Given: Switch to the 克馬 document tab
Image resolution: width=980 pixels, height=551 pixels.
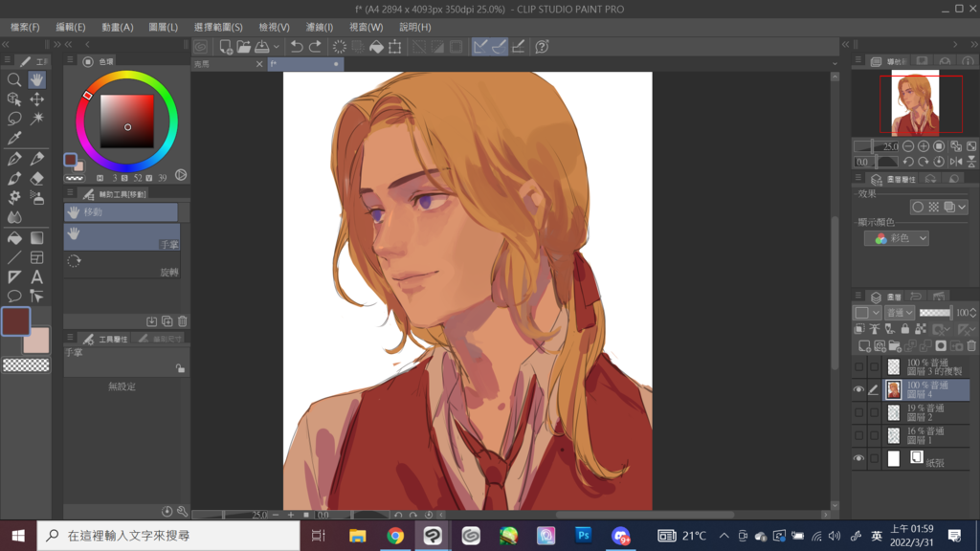Looking at the screenshot, I should pyautogui.click(x=228, y=64).
